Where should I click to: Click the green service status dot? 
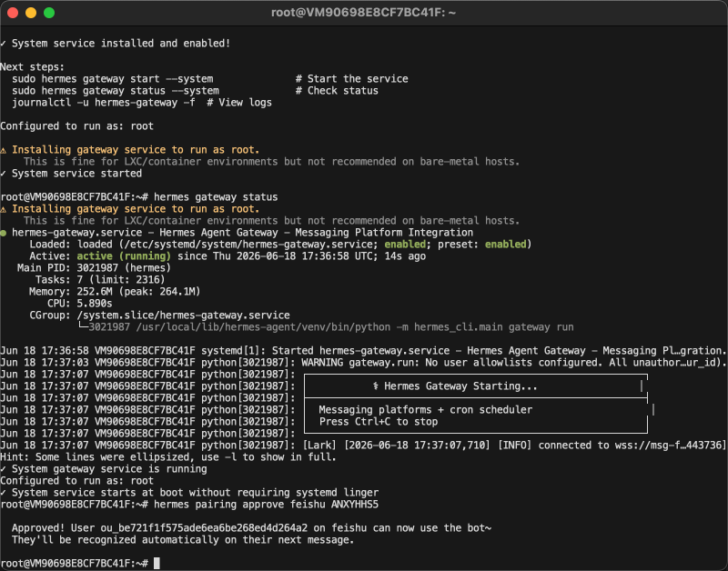coord(4,233)
